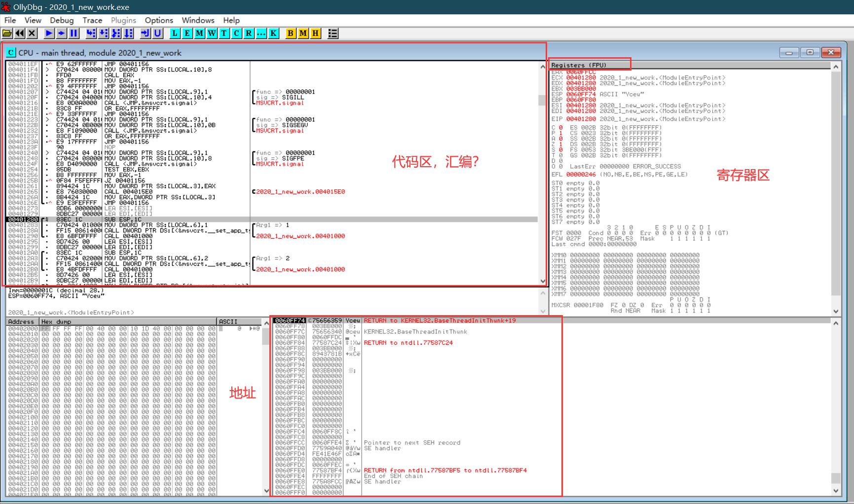Show threads with T icon
Screen dimensions: 854x504
click(x=224, y=33)
